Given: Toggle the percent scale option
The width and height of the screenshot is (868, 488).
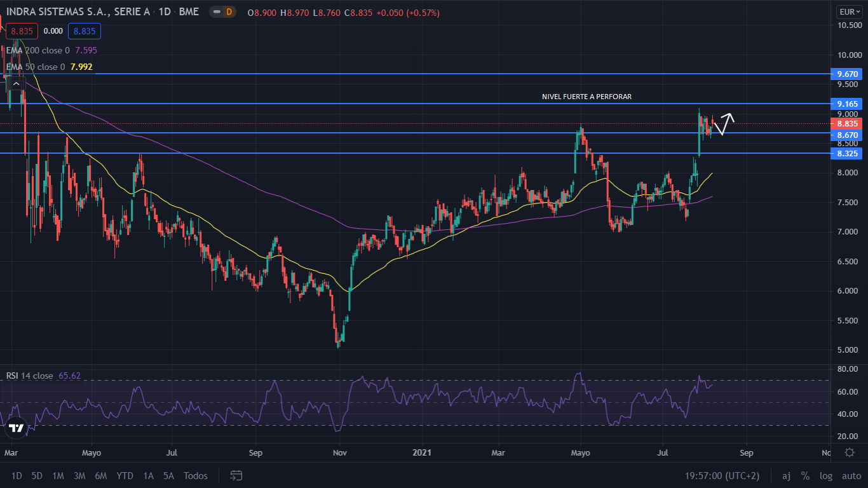Looking at the screenshot, I should tap(805, 475).
